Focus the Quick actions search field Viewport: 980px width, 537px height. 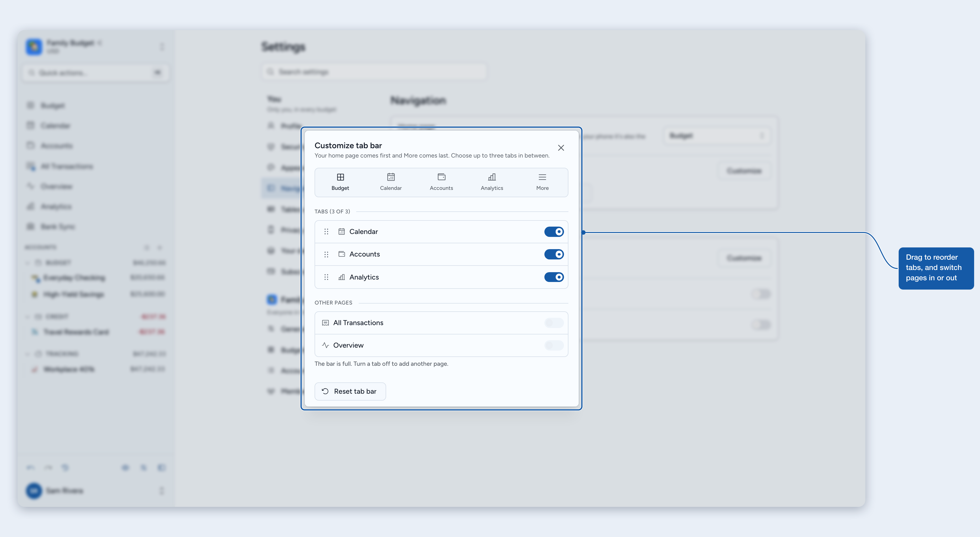point(96,73)
